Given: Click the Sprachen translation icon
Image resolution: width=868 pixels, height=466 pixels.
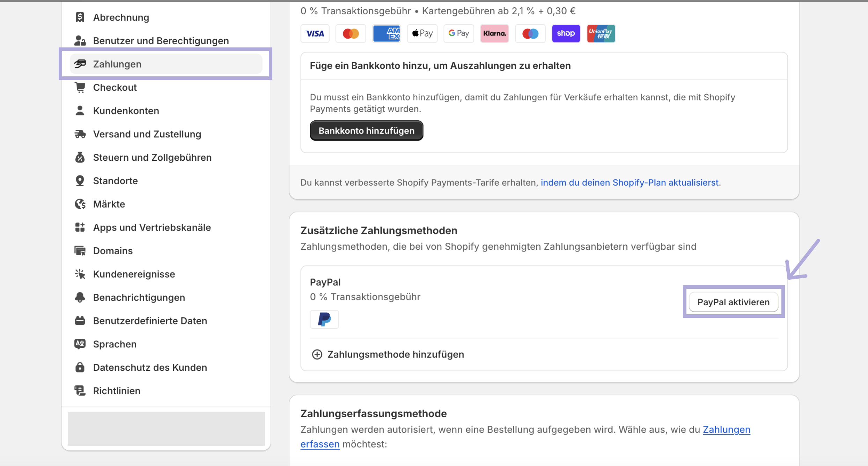Looking at the screenshot, I should pyautogui.click(x=80, y=344).
